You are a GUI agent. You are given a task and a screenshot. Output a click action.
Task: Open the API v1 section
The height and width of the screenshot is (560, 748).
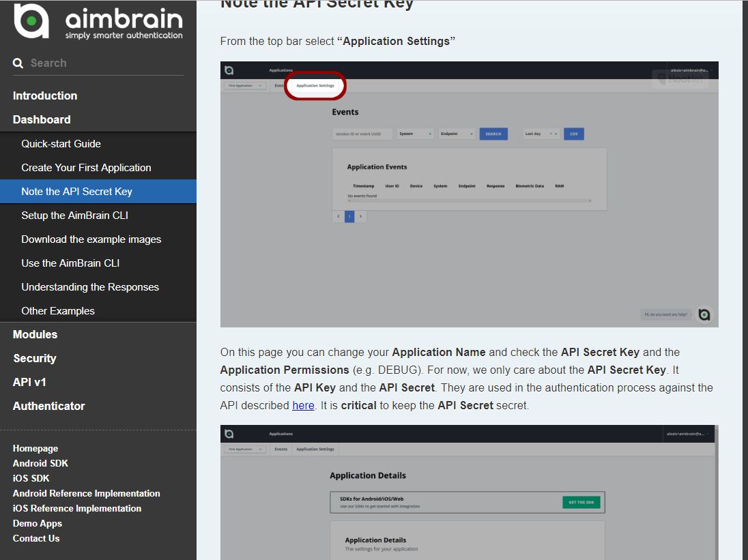click(29, 382)
